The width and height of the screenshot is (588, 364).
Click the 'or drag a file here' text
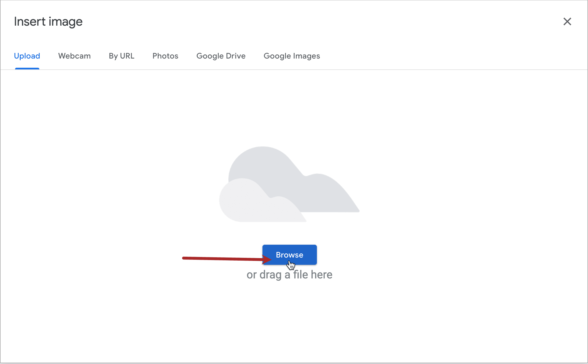289,275
